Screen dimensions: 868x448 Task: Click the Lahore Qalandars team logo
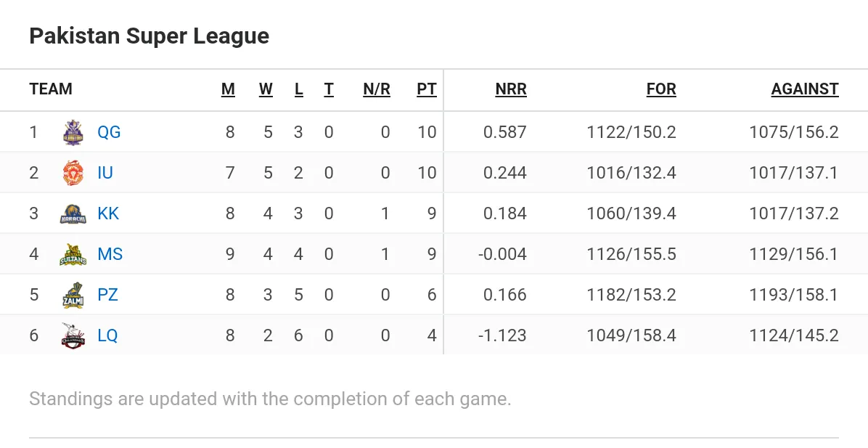coord(73,335)
